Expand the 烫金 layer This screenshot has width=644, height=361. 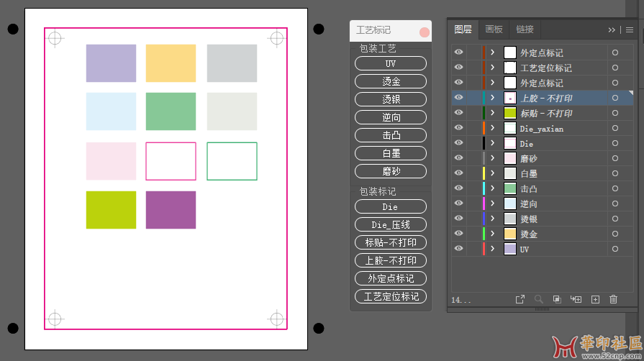pos(493,234)
